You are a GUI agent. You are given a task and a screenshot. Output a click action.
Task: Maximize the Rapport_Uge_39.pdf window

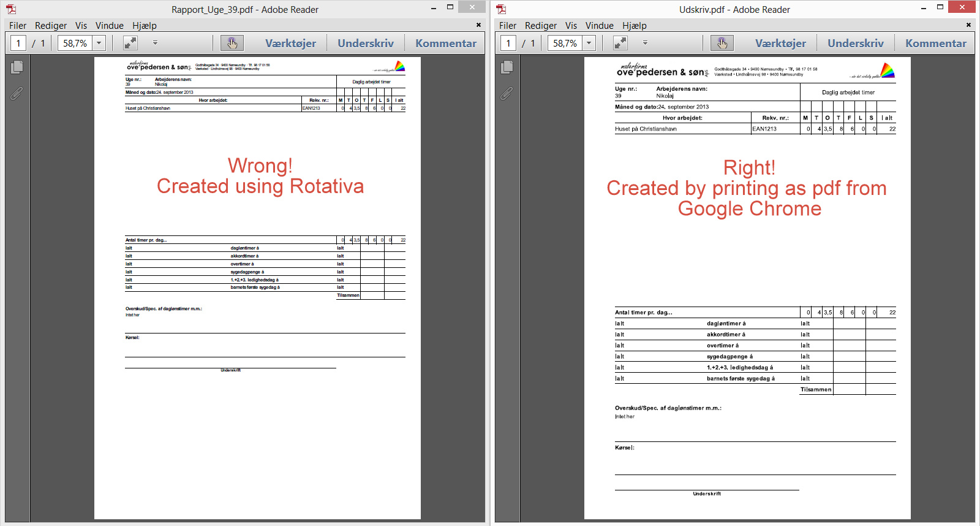pyautogui.click(x=450, y=7)
